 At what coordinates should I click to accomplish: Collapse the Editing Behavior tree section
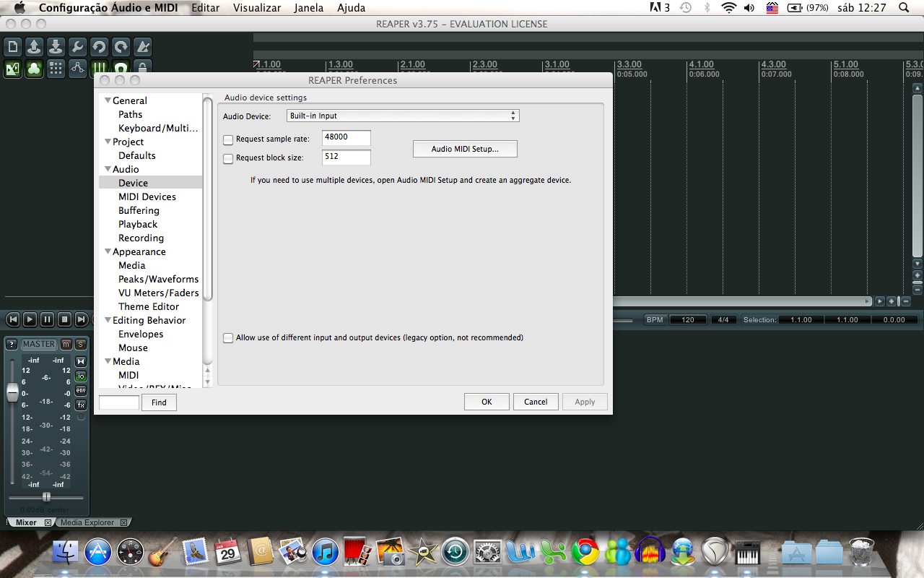point(108,320)
